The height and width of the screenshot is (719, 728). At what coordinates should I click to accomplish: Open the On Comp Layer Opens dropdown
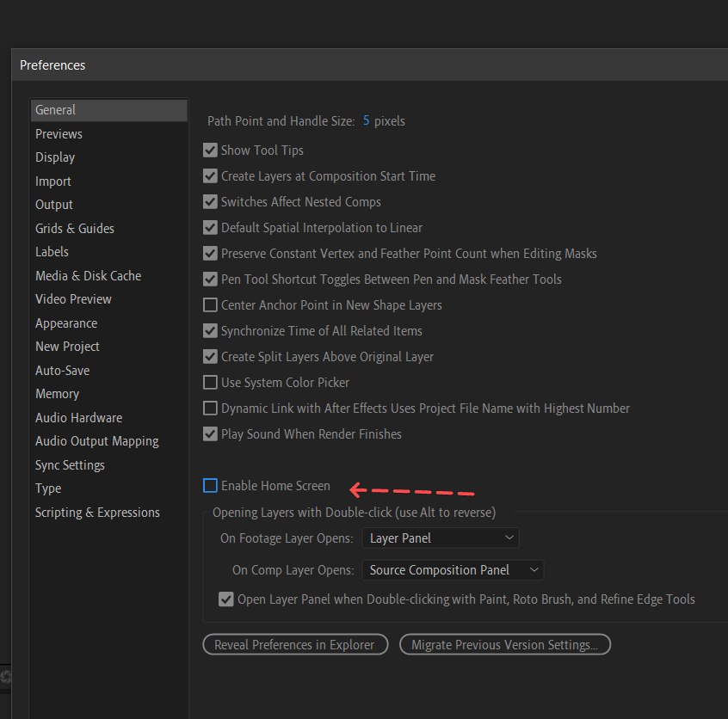(453, 570)
